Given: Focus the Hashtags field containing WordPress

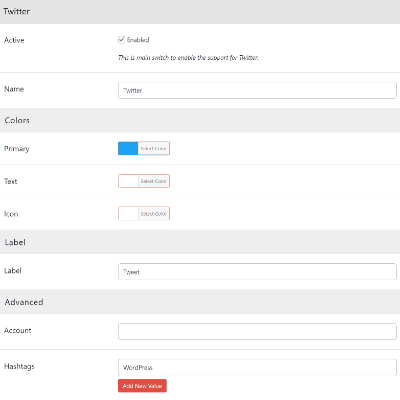Looking at the screenshot, I should click(x=257, y=367).
